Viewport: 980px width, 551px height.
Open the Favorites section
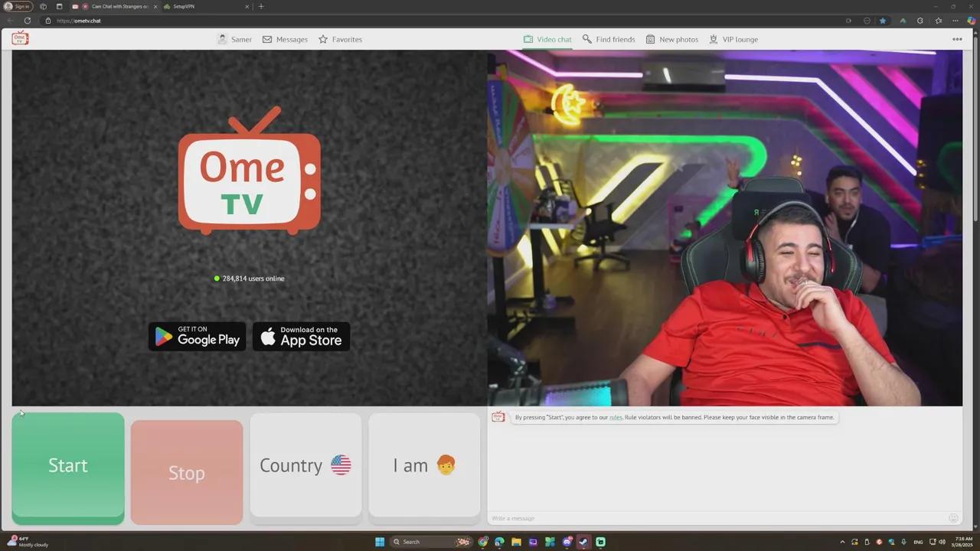340,39
